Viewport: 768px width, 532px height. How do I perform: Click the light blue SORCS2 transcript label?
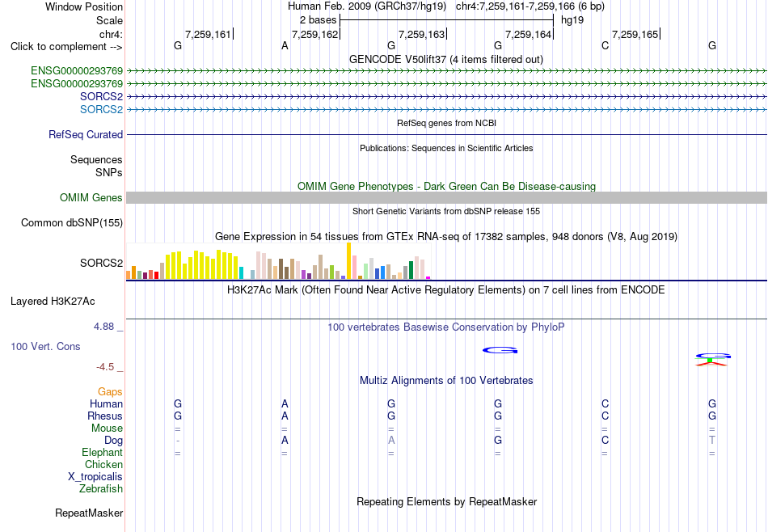click(101, 109)
